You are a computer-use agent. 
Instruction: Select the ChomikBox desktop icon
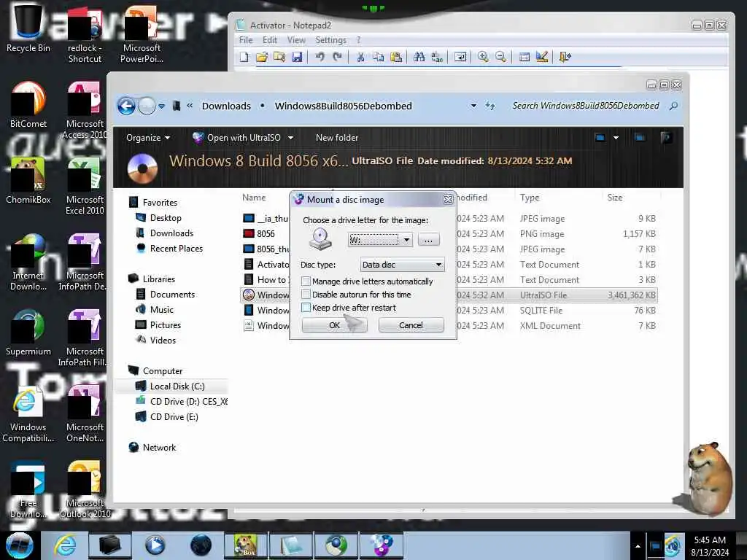pos(28,181)
